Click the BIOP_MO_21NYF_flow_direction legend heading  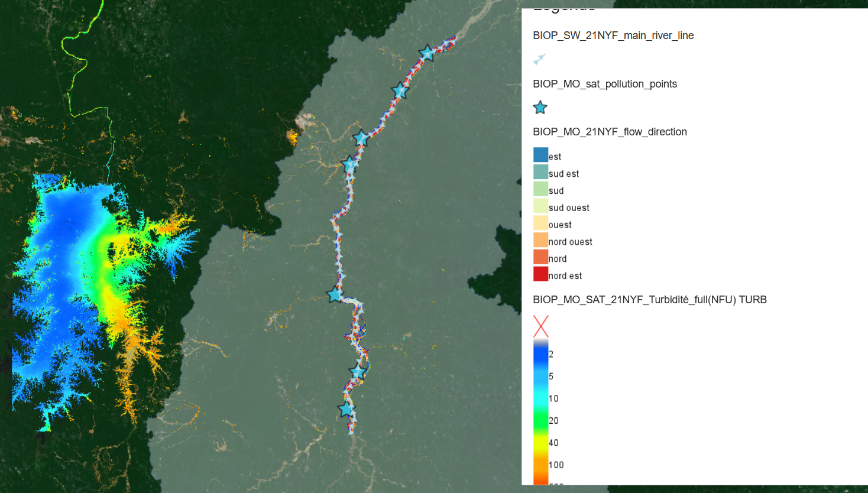click(x=609, y=132)
